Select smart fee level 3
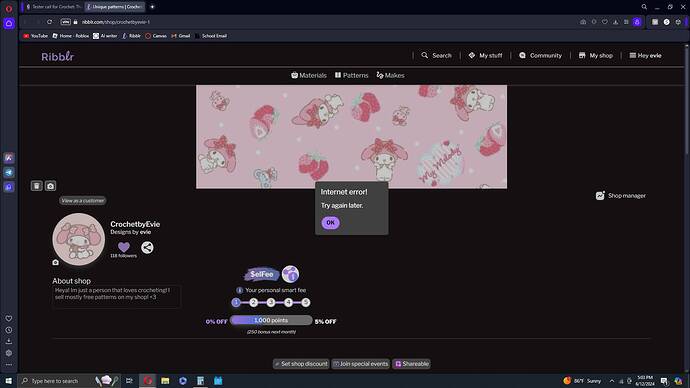The height and width of the screenshot is (388, 690). [x=271, y=303]
